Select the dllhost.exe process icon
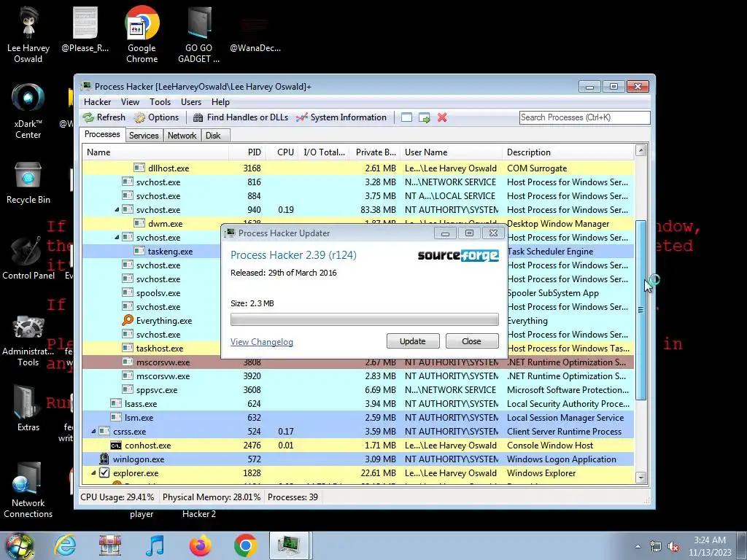Image resolution: width=747 pixels, height=560 pixels. (x=139, y=168)
